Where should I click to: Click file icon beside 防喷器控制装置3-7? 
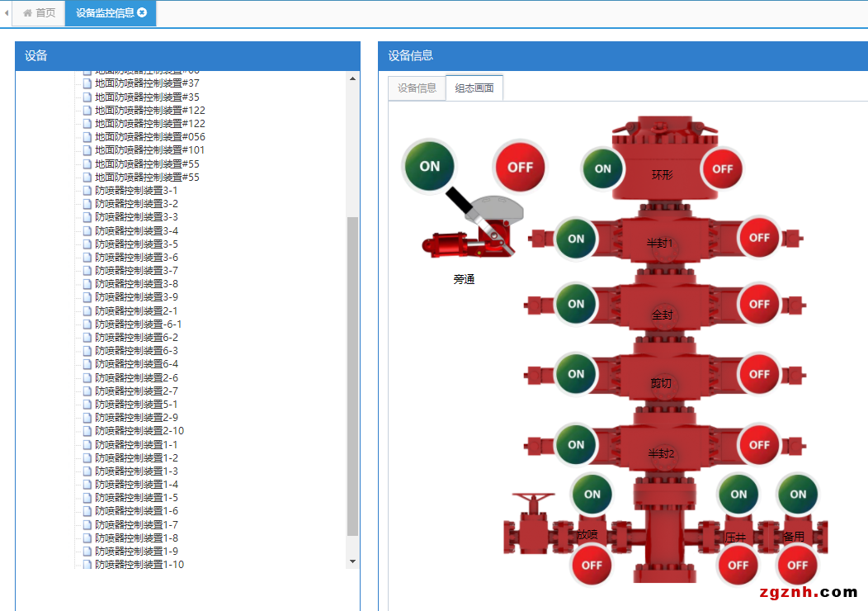(x=87, y=270)
